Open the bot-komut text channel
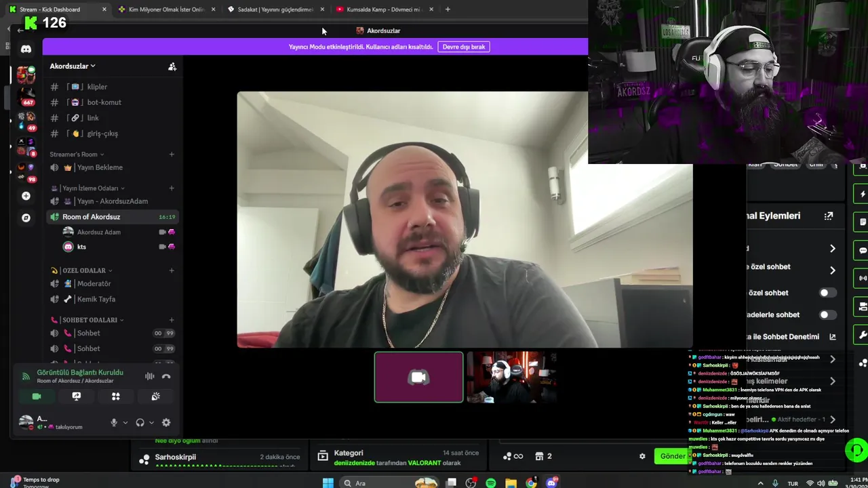The width and height of the screenshot is (868, 488). coord(113,102)
